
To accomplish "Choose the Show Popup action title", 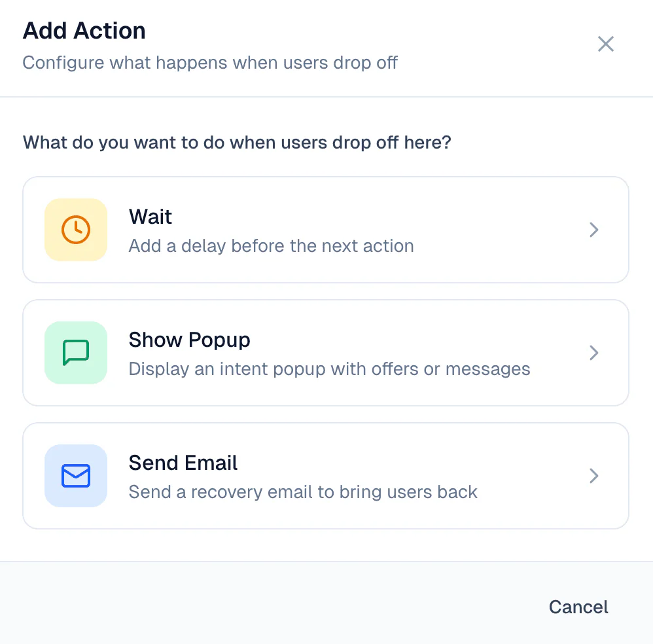I will click(190, 340).
